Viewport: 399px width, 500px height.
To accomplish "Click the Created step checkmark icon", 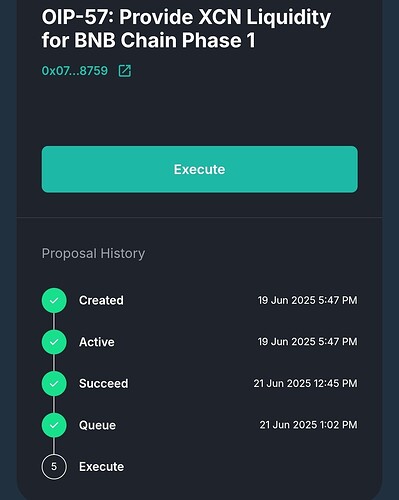I will click(54, 300).
